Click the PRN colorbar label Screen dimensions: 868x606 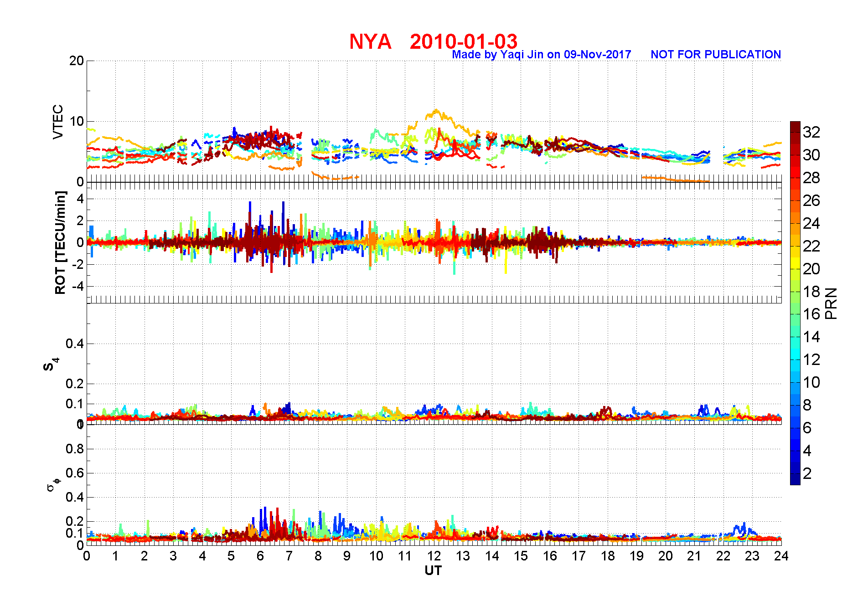[x=831, y=303]
